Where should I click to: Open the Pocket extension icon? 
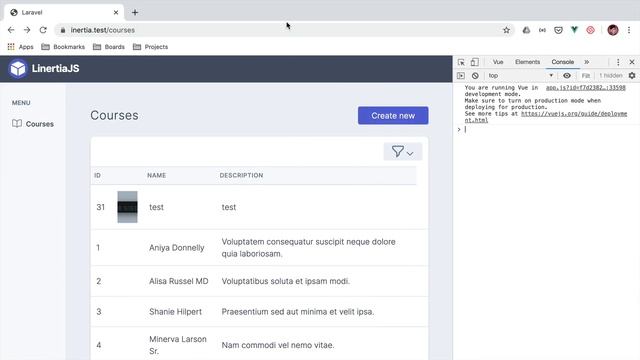click(x=558, y=30)
